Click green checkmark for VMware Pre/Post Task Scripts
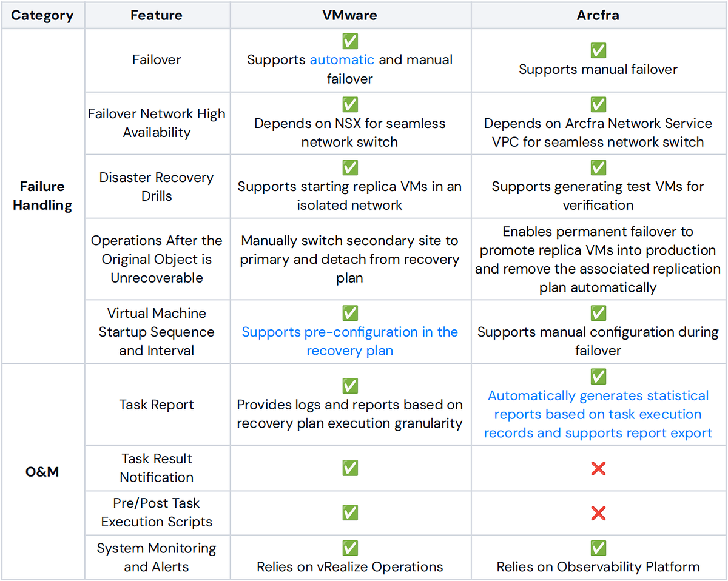The width and height of the screenshot is (728, 581). click(x=350, y=512)
